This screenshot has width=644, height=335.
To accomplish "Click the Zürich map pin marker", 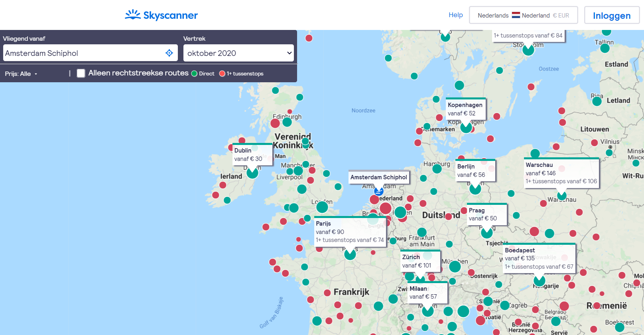I will [420, 279].
